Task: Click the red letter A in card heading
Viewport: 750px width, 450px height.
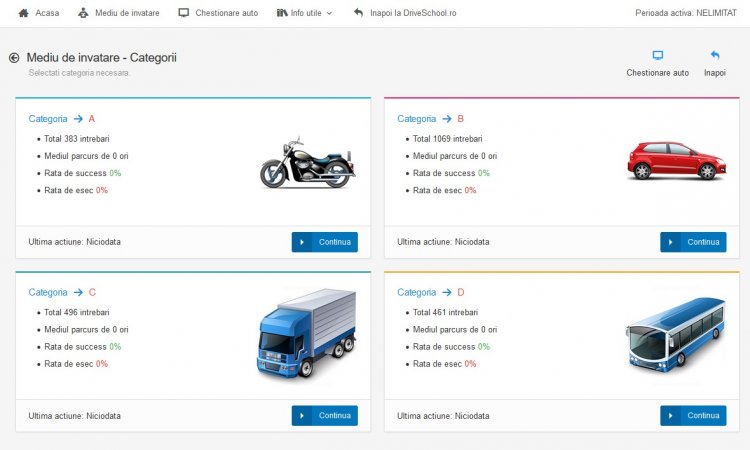Action: pyautogui.click(x=92, y=119)
